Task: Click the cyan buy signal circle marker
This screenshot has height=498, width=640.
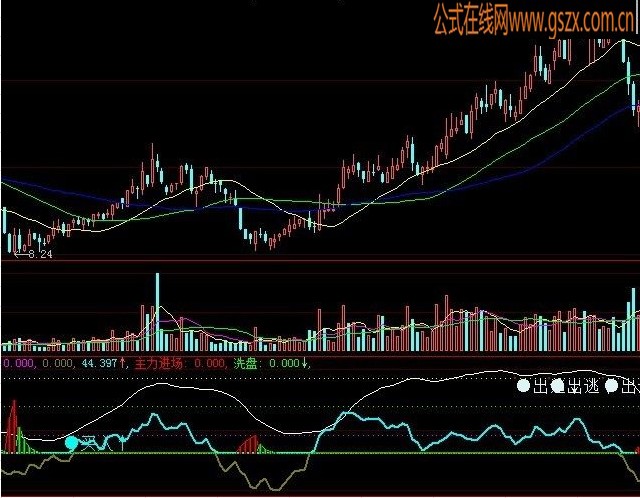Action: click(71, 443)
